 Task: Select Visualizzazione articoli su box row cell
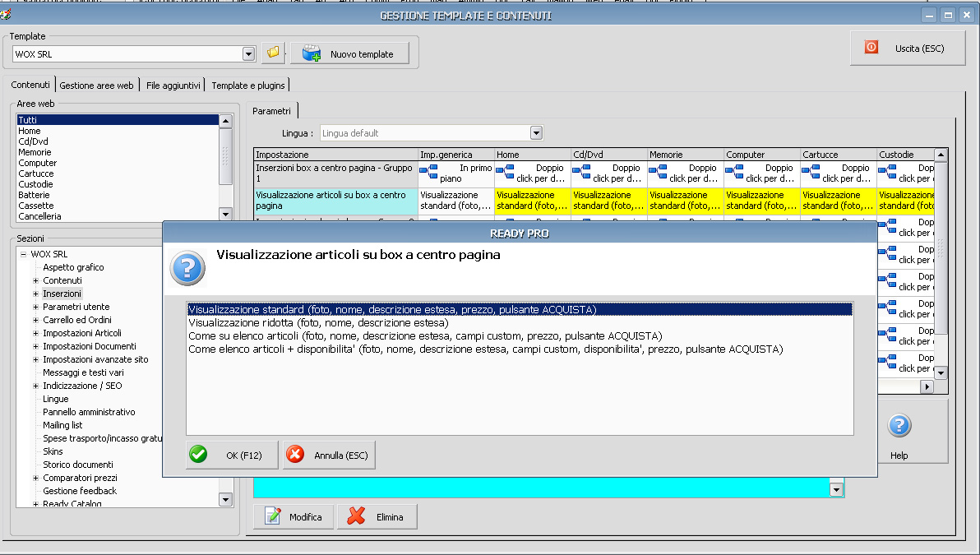pos(335,201)
